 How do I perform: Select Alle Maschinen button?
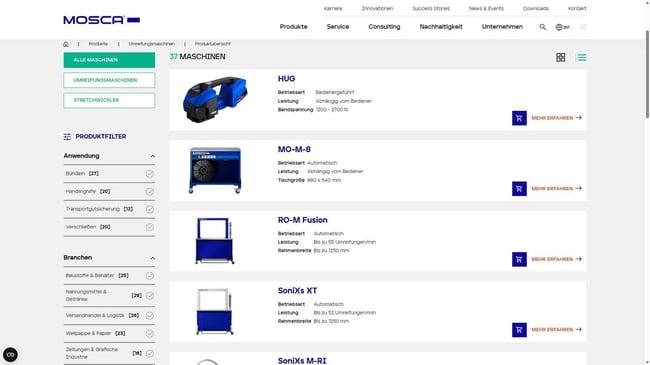[x=109, y=60]
